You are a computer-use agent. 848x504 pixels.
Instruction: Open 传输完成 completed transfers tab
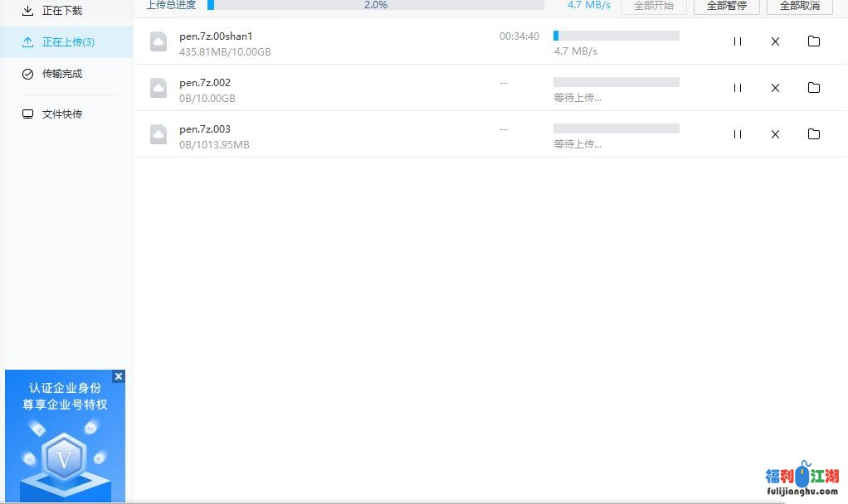61,74
